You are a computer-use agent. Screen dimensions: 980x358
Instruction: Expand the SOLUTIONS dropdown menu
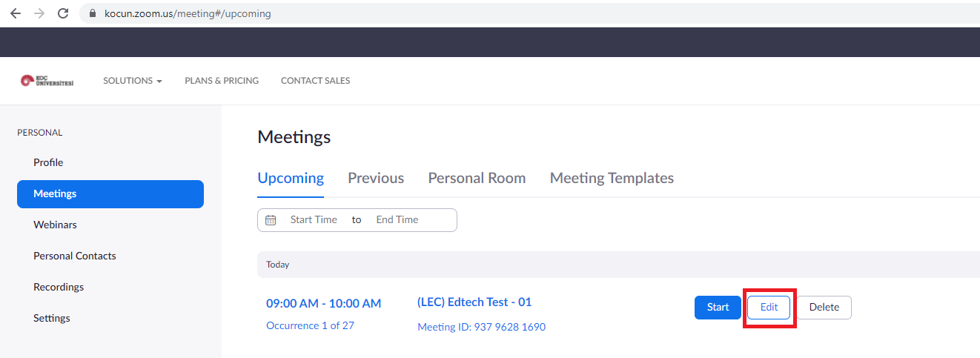pos(132,81)
